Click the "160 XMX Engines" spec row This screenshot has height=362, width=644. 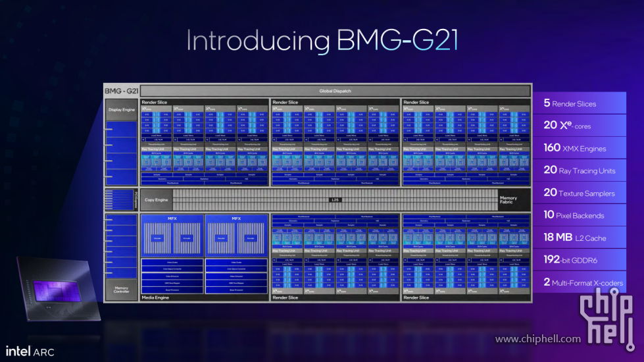click(580, 148)
